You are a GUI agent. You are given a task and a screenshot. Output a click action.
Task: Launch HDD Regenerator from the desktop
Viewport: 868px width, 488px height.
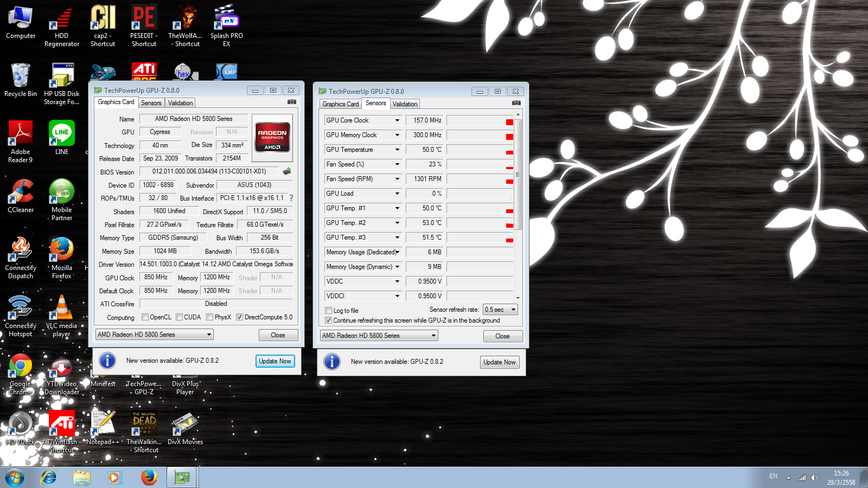click(x=62, y=27)
